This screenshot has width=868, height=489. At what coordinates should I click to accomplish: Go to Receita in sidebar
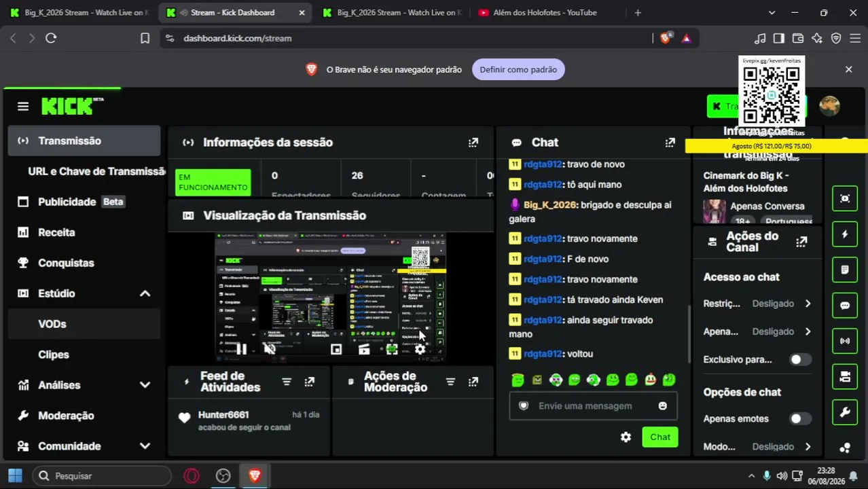84,232
